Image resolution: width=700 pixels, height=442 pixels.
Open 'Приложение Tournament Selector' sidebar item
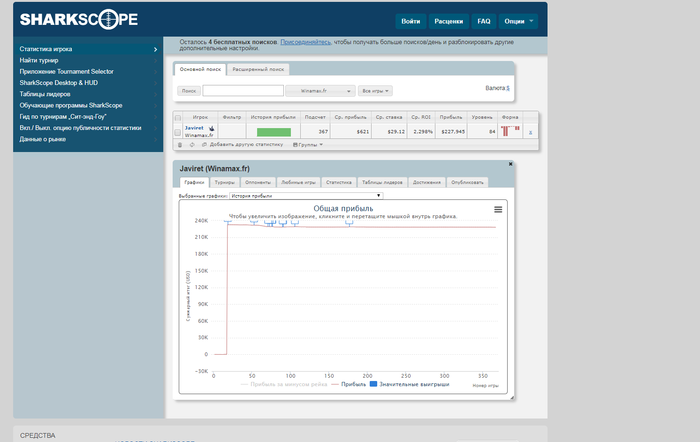(x=88, y=71)
